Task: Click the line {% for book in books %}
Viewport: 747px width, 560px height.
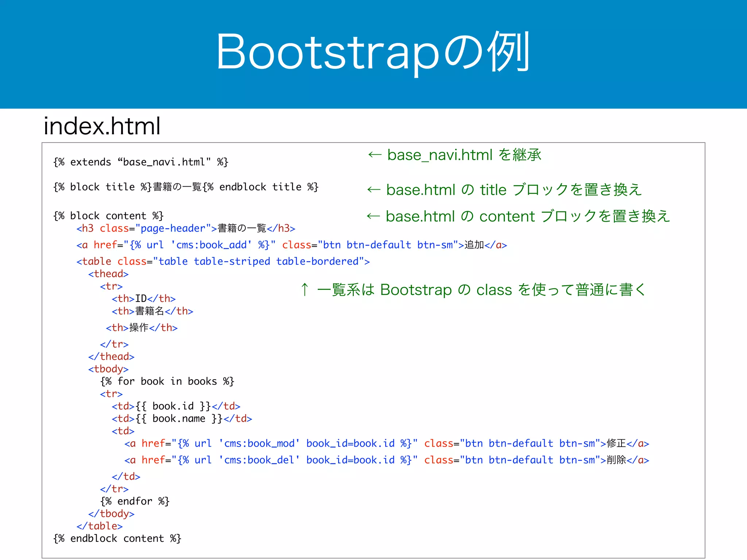Action: [167, 381]
